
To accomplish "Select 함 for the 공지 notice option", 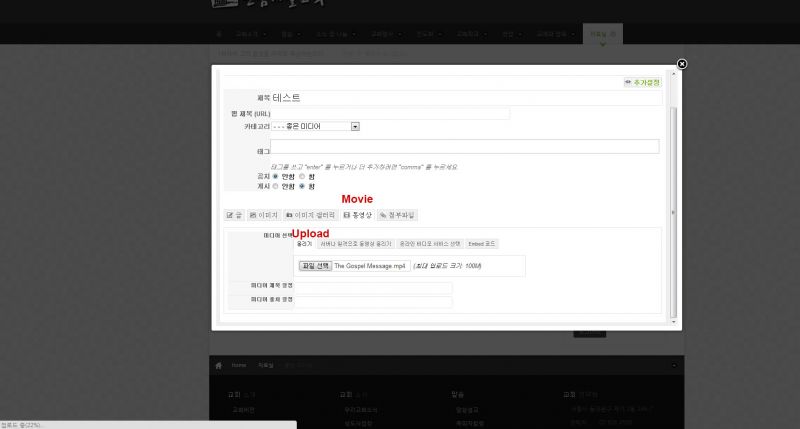I will (302, 176).
